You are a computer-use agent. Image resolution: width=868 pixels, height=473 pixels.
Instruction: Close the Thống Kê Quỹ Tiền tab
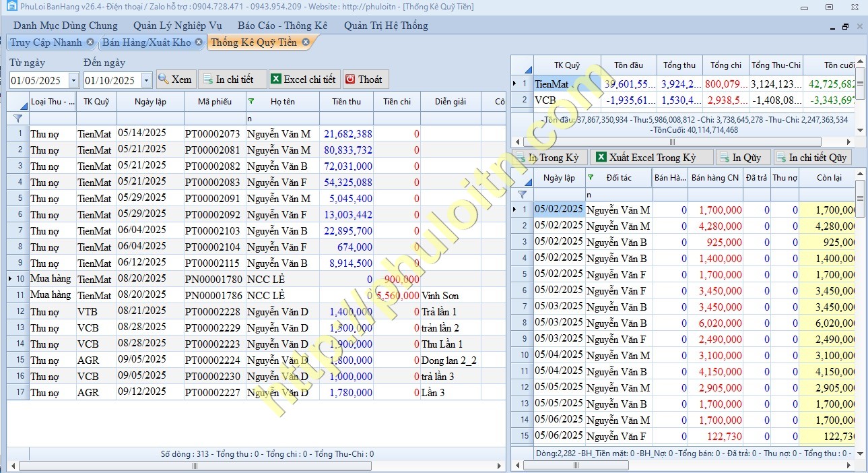pos(306,42)
